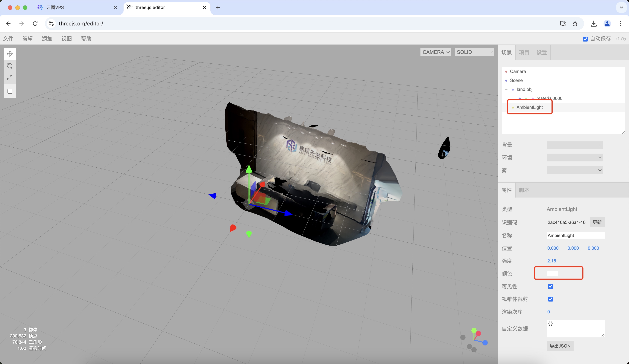Open the 雾 fog dropdown
Image resolution: width=629 pixels, height=364 pixels.
click(x=575, y=170)
